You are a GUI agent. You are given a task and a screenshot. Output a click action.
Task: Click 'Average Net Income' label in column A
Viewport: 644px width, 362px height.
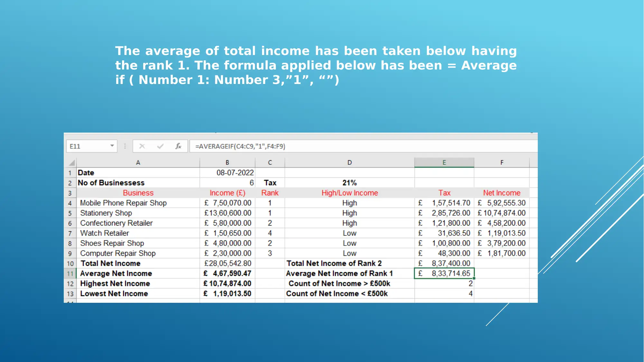138,274
